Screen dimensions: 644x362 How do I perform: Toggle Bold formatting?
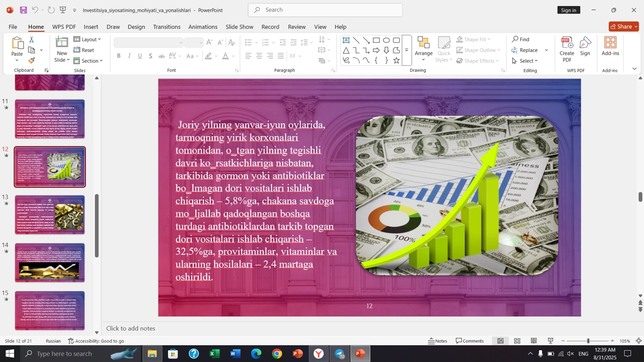tap(119, 56)
